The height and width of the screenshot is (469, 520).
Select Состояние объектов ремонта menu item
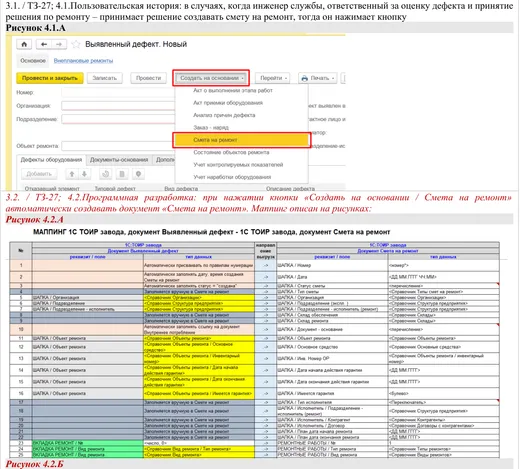[x=231, y=152]
